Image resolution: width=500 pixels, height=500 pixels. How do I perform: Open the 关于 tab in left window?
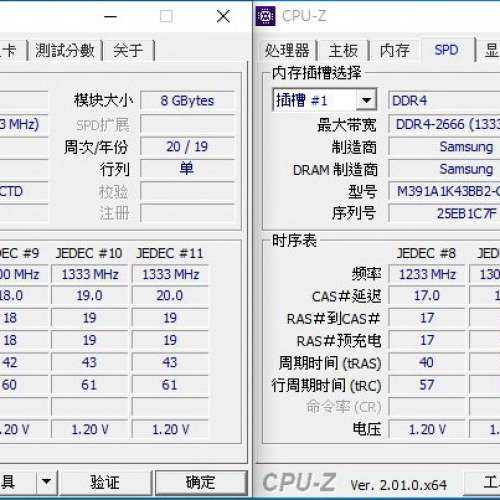[x=128, y=51]
